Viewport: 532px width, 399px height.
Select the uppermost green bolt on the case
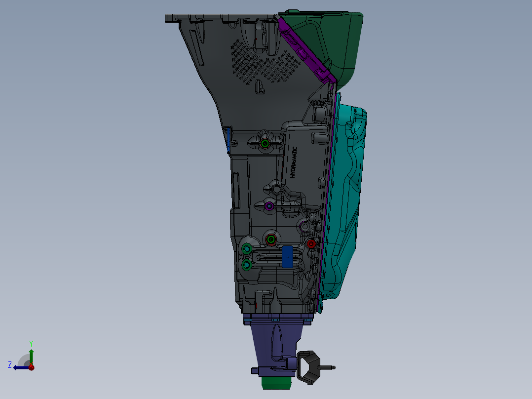[265, 143]
